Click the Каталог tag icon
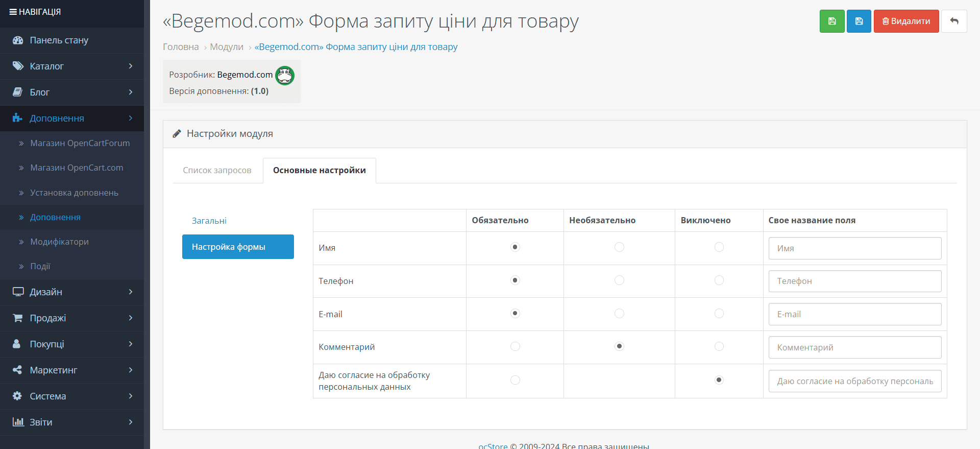980x449 pixels. (x=18, y=66)
